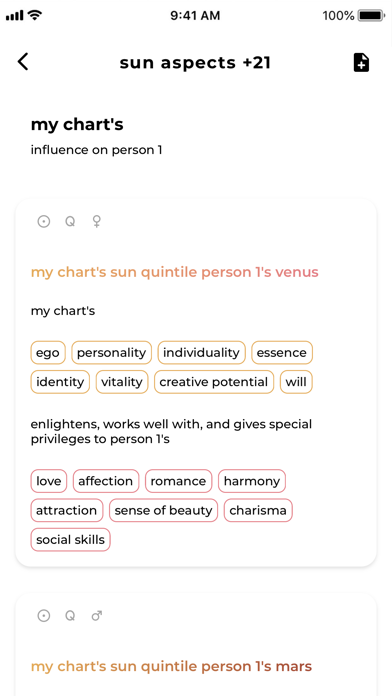Tap the 'sun aspects +21' title
This screenshot has height=696, width=392.
(x=195, y=63)
